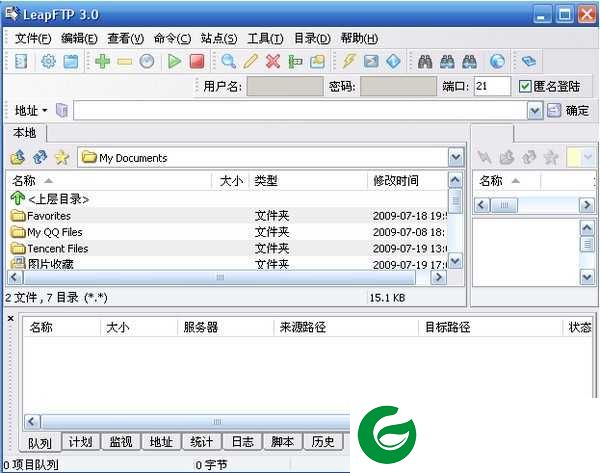The height and width of the screenshot is (473, 600).
Task: Click local parent folder up icon
Action: point(18,157)
